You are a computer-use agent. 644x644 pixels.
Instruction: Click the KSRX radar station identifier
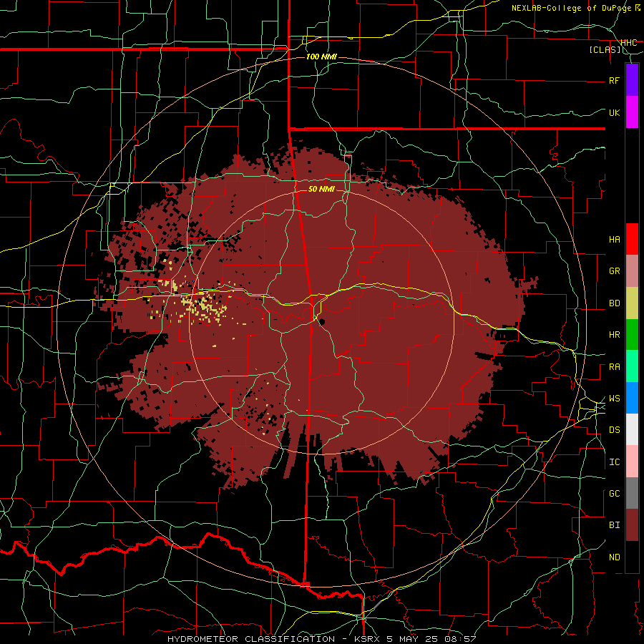(x=367, y=639)
